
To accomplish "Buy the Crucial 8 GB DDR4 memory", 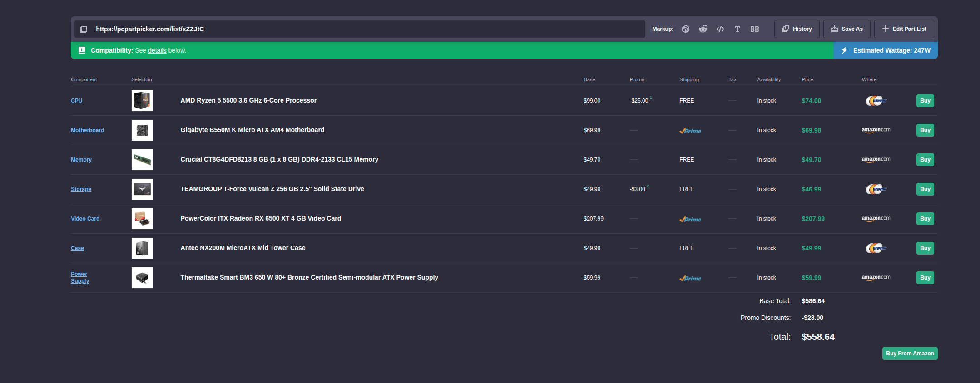I will click(x=925, y=160).
